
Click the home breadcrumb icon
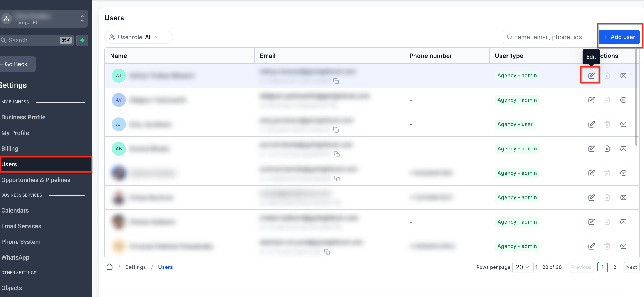click(109, 267)
